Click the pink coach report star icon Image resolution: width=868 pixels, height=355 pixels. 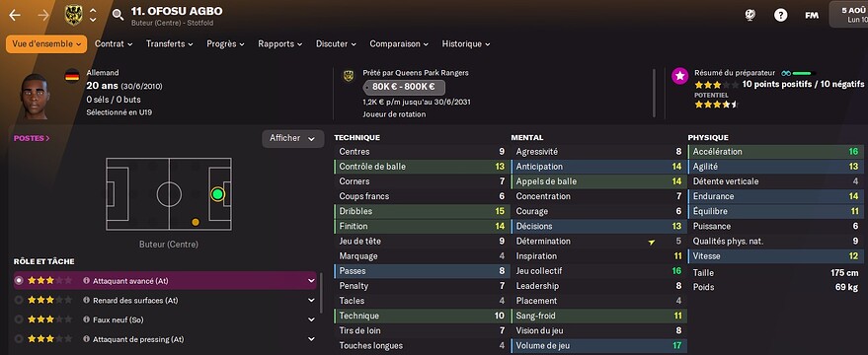679,77
